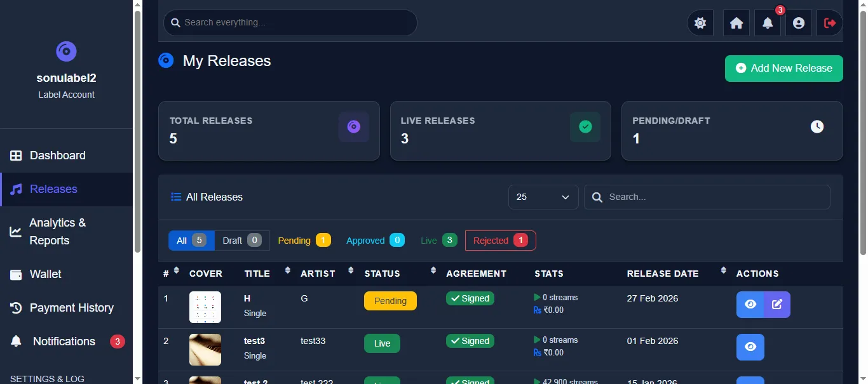This screenshot has width=868, height=384.
Task: Click the red logout icon
Action: tap(830, 23)
